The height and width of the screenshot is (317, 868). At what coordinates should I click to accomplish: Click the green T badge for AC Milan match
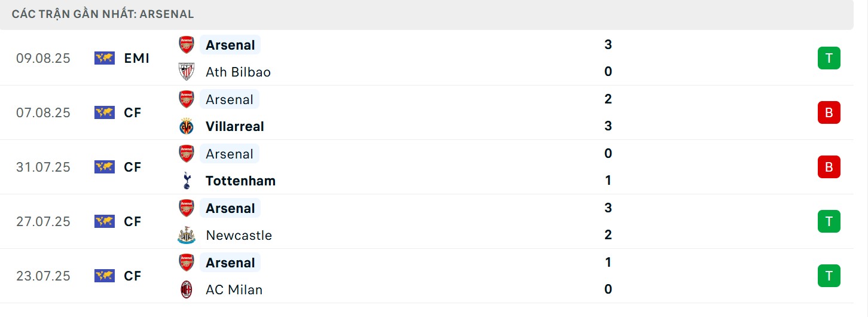pyautogui.click(x=829, y=276)
